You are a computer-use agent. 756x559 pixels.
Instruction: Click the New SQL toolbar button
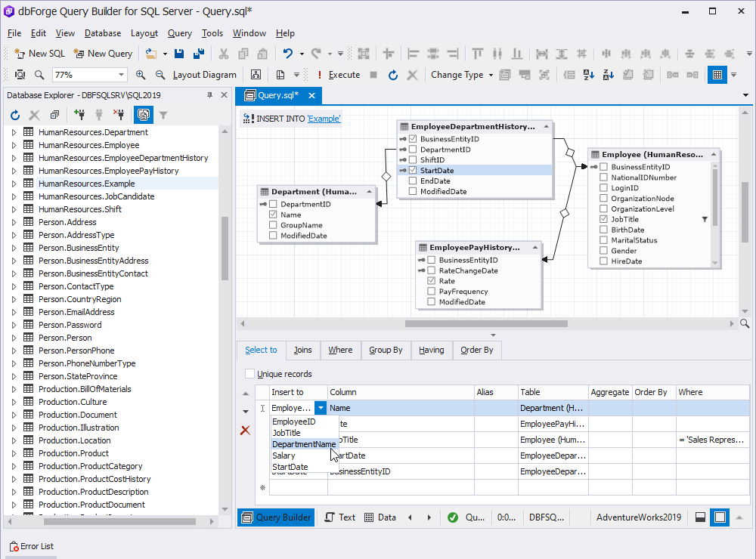(x=39, y=54)
